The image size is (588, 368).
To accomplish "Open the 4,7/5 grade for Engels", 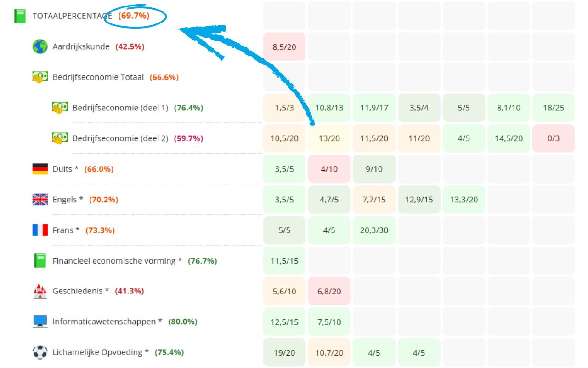I will pyautogui.click(x=329, y=199).
